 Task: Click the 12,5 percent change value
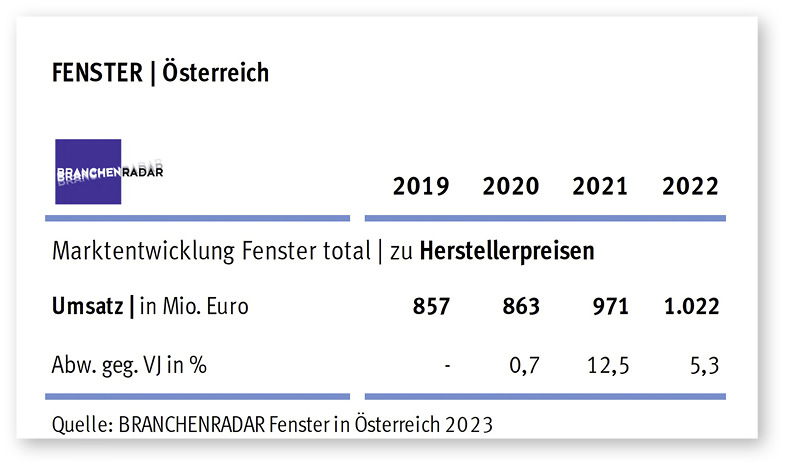608,365
